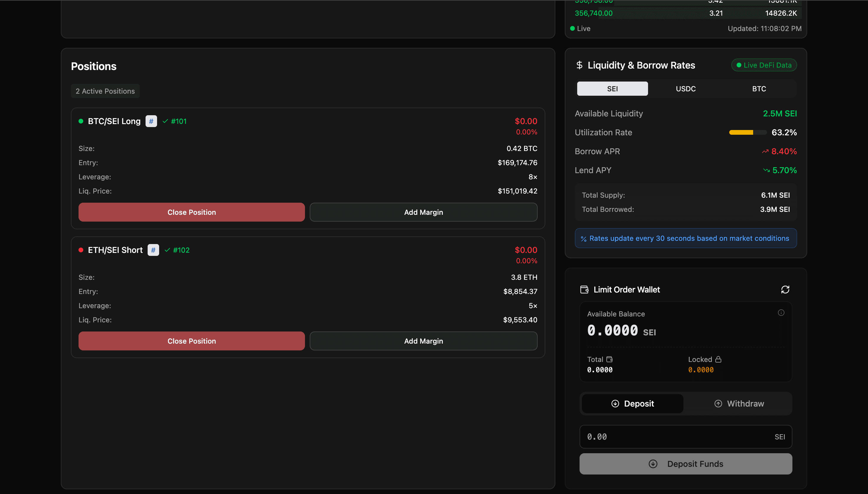Switch to the USDC rates tab
868x494 pixels.
[686, 89]
